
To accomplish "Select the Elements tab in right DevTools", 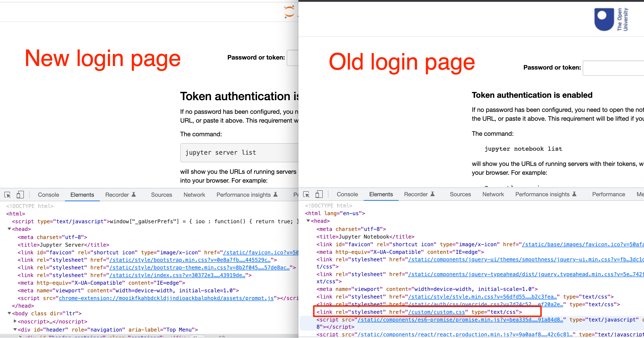I will coord(381,194).
